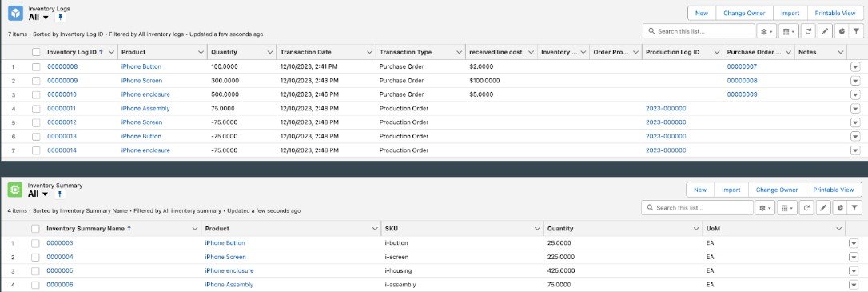Sort Inventory Summary by Quantity column header
This screenshot has height=292, width=868.
point(560,228)
